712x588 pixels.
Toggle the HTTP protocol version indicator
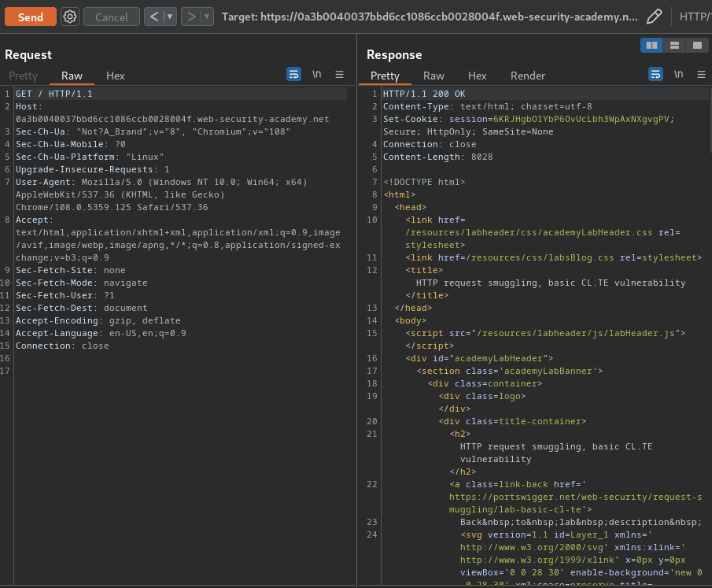pyautogui.click(x=695, y=17)
